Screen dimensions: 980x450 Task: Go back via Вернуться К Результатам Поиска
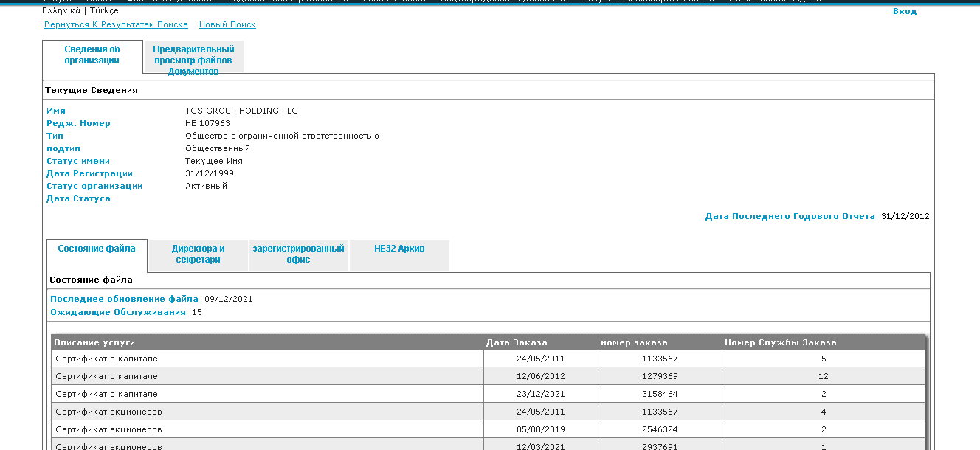click(x=116, y=24)
